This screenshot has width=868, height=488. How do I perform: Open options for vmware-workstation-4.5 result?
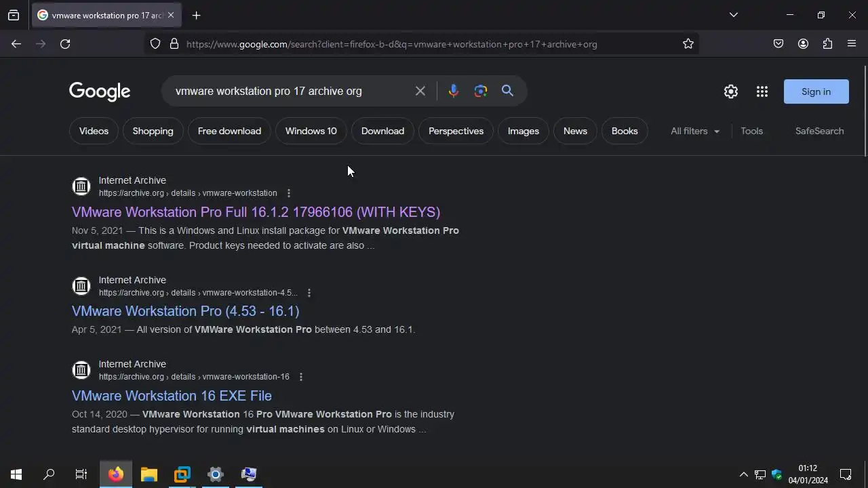[309, 293]
